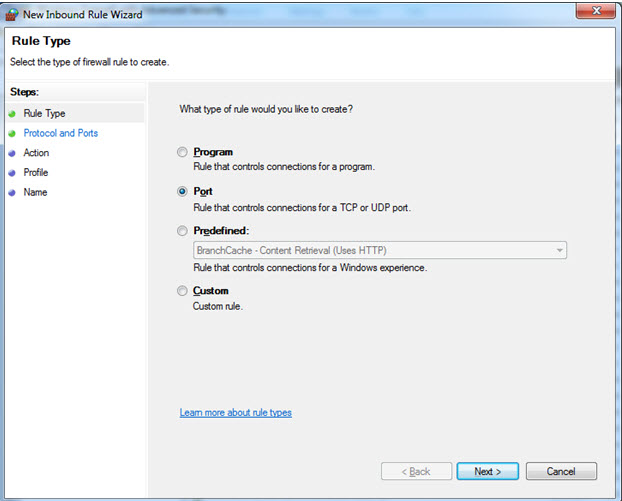The height and width of the screenshot is (501, 622).
Task: Click the Action step label
Action: click(x=36, y=153)
